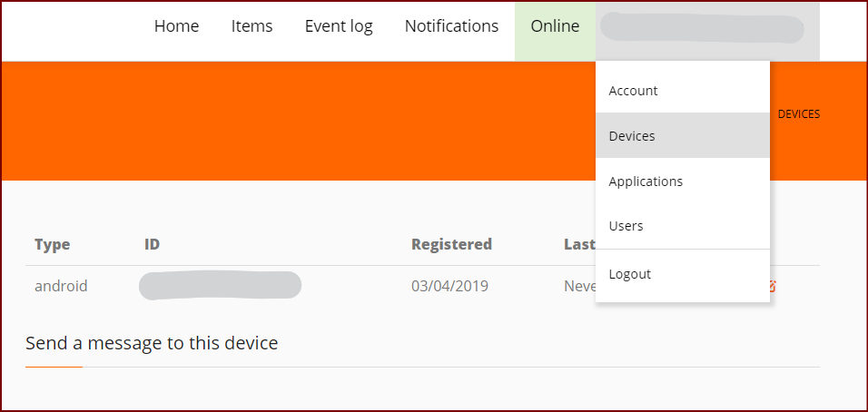Click the ID column header
This screenshot has width=868, height=412.
coord(153,244)
